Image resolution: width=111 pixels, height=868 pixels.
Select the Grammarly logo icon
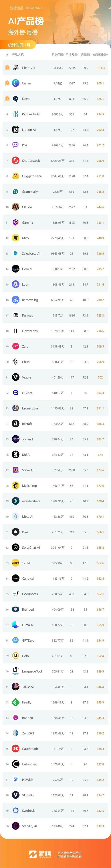coord(16,192)
